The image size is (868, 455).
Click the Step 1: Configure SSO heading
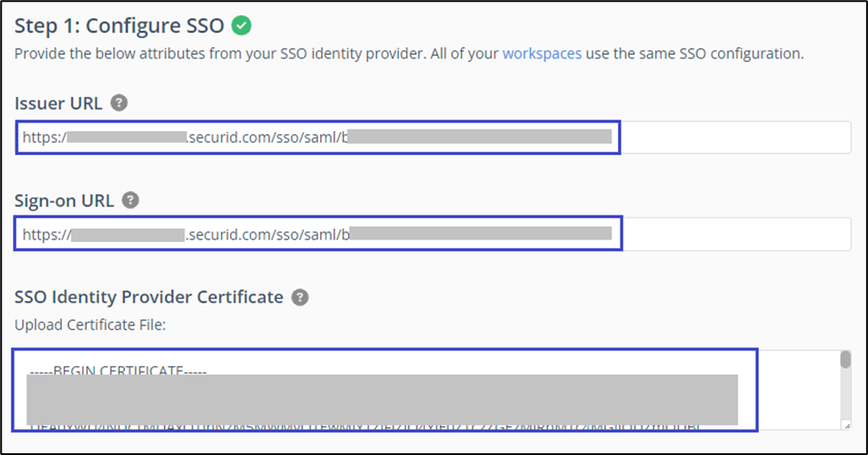(x=119, y=25)
